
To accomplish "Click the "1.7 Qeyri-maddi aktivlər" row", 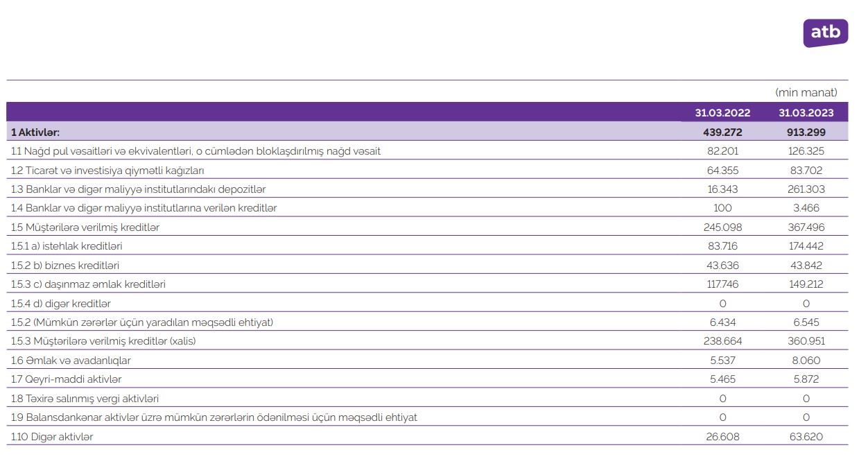I will click(x=67, y=380).
